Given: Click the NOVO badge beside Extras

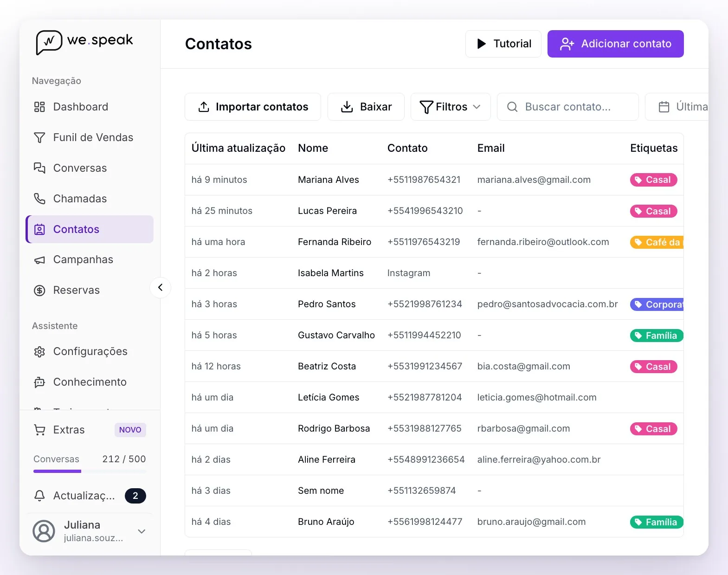Looking at the screenshot, I should 130,430.
